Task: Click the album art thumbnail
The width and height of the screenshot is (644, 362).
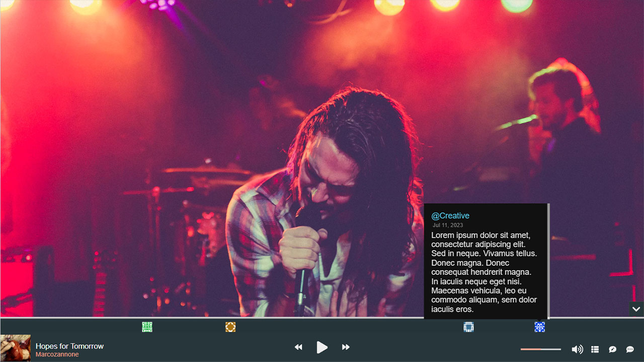Action: 16,347
